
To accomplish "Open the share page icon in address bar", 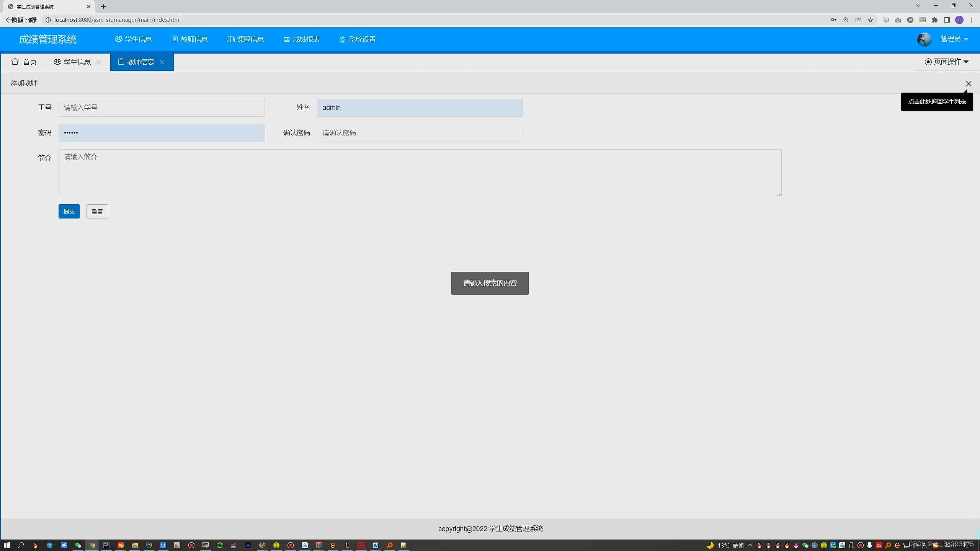I will 858,20.
